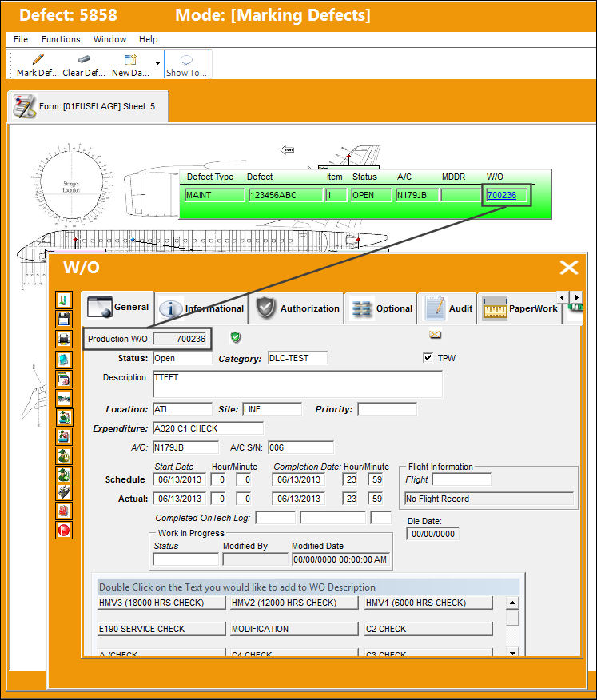Viewport: 597px width, 700px height.
Task: Click the Die Date field
Action: click(x=432, y=534)
